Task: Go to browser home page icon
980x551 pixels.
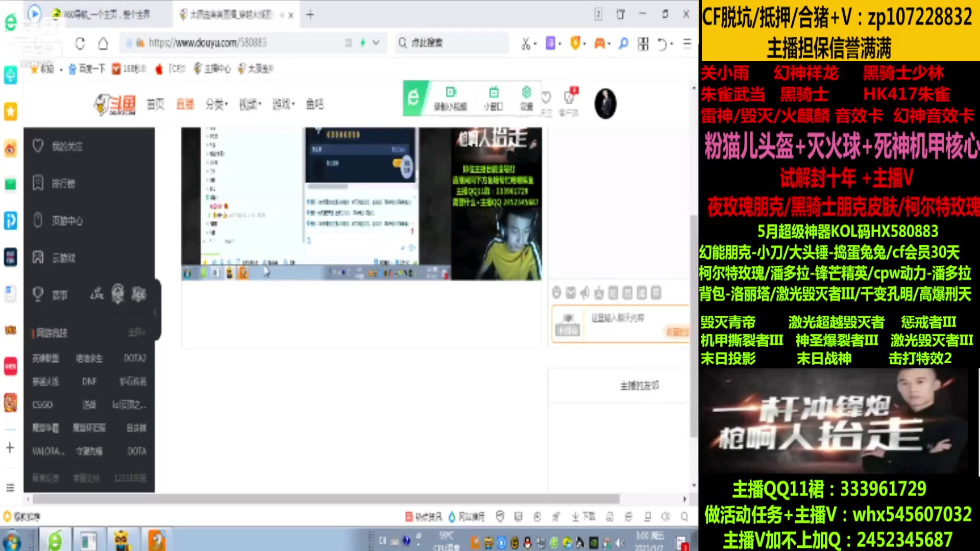Action: coord(103,43)
